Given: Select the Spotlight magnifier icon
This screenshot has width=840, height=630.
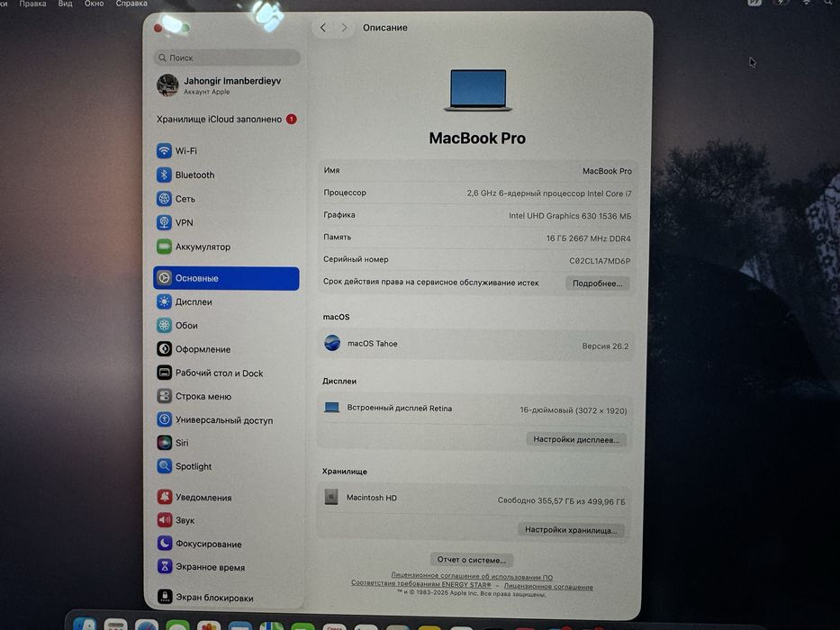Looking at the screenshot, I should (x=164, y=466).
